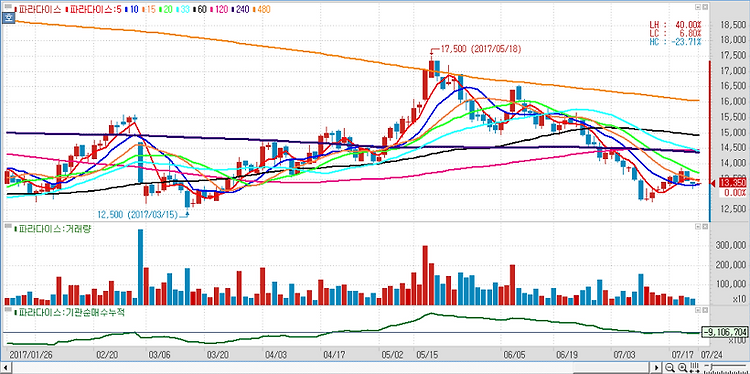Click the -9,106,204 value tag
Viewport: 750px width, 374px height.
click(x=724, y=331)
